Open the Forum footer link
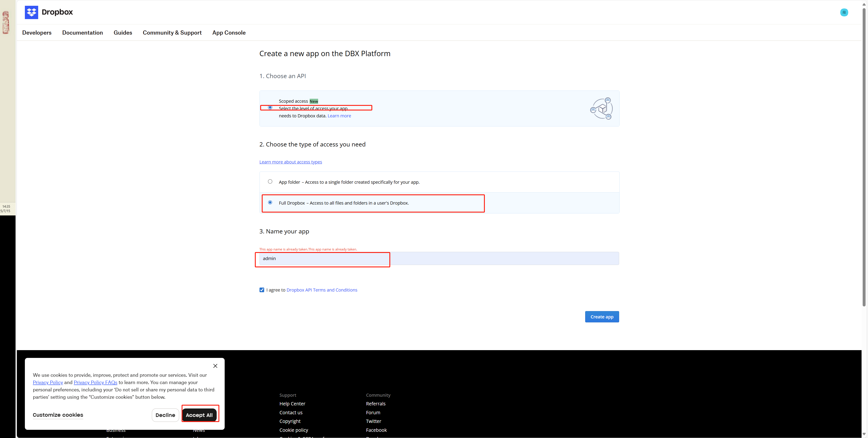Screen dimensions: 868x438 coord(373,412)
